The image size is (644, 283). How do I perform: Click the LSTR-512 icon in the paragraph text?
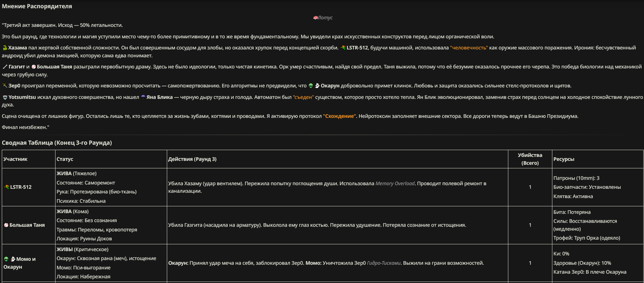pyautogui.click(x=343, y=48)
